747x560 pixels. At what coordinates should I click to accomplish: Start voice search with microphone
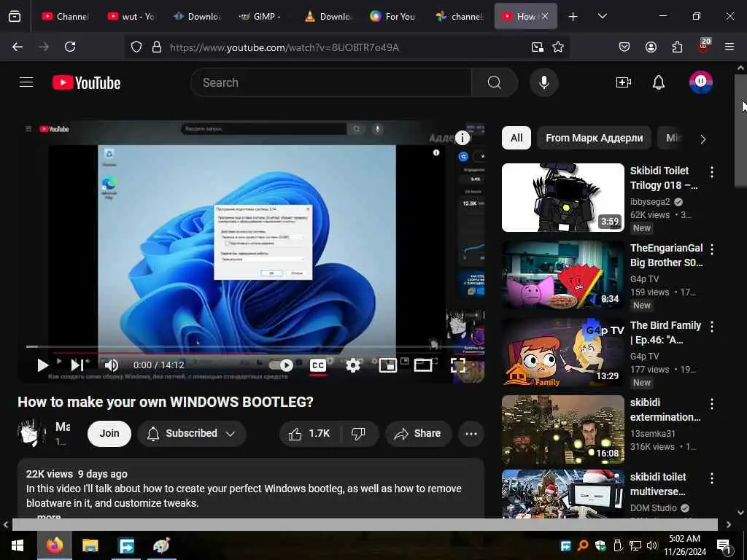tap(543, 82)
